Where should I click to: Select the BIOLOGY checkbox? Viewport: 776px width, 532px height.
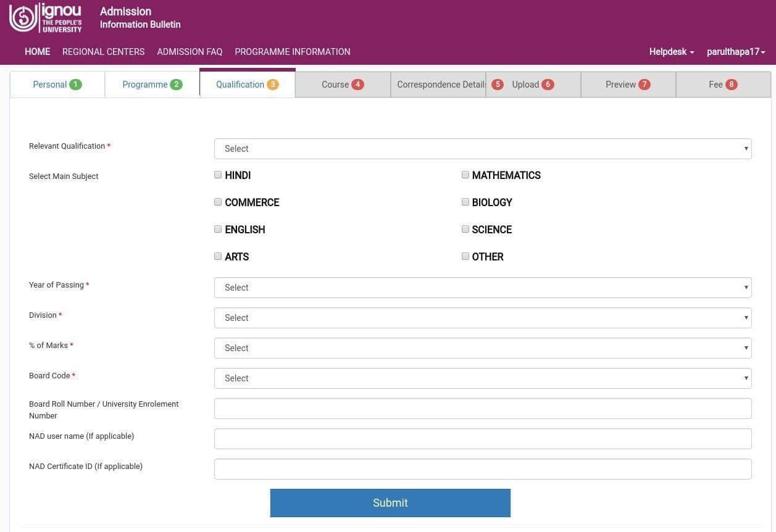click(x=465, y=202)
